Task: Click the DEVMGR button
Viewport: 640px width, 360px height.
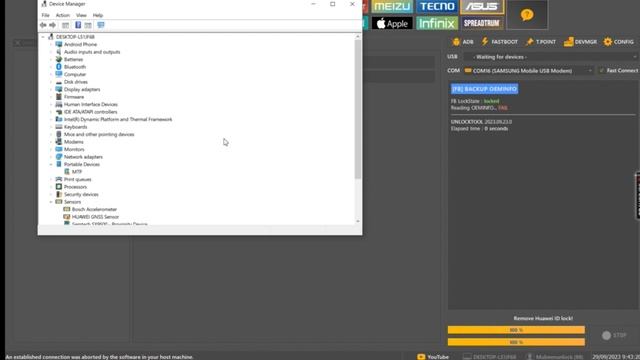Action: pyautogui.click(x=580, y=42)
